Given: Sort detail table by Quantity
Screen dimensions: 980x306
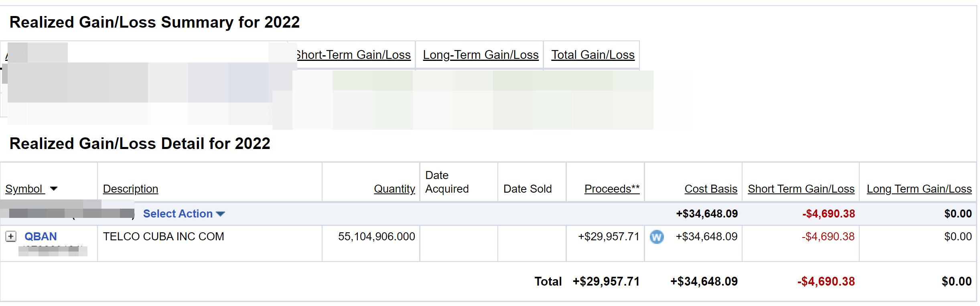Looking at the screenshot, I should coord(394,189).
